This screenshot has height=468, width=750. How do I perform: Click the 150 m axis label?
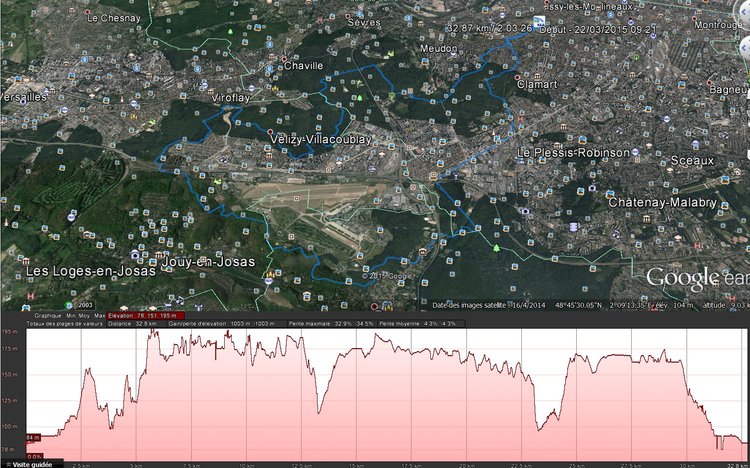click(x=9, y=374)
